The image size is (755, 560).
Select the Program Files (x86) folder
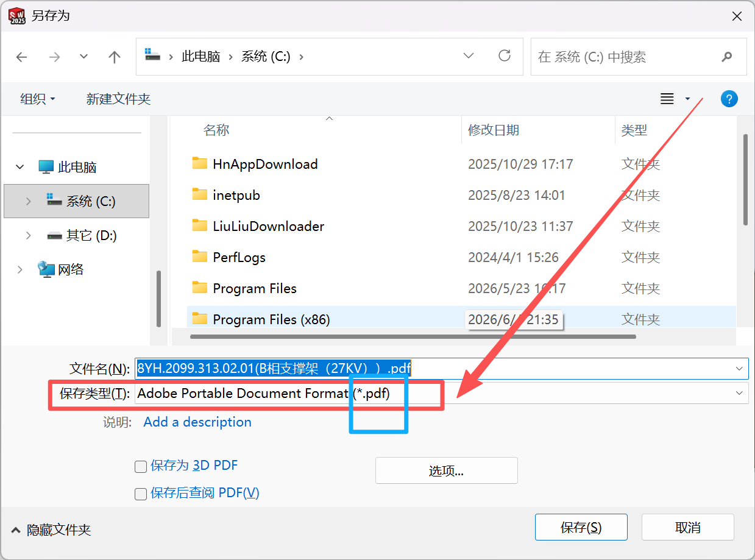[271, 319]
